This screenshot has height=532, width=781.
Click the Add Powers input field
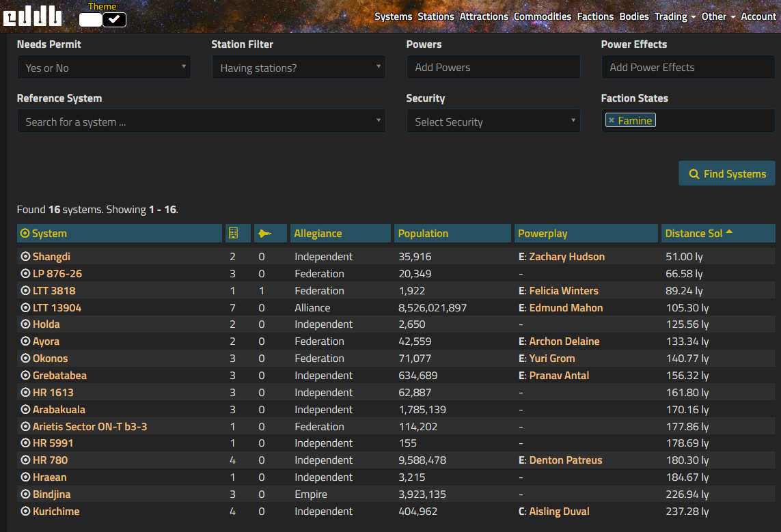click(x=493, y=67)
